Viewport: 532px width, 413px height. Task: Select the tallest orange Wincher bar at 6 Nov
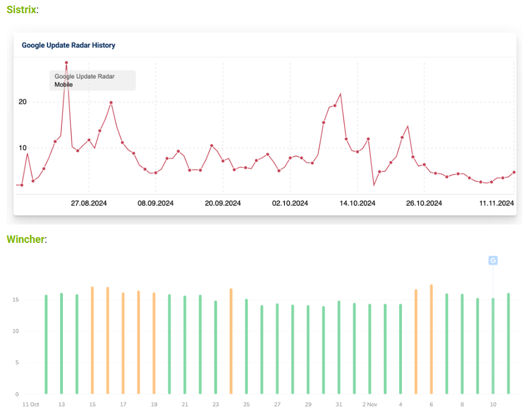coord(432,339)
